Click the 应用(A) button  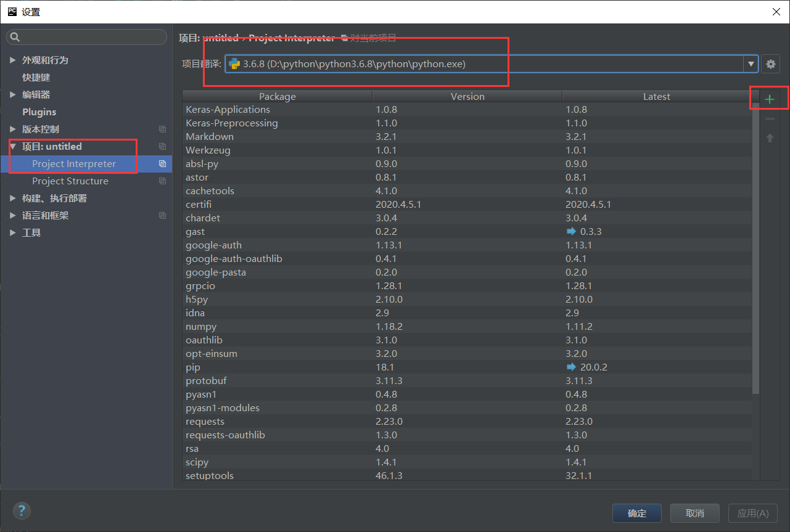coord(753,513)
